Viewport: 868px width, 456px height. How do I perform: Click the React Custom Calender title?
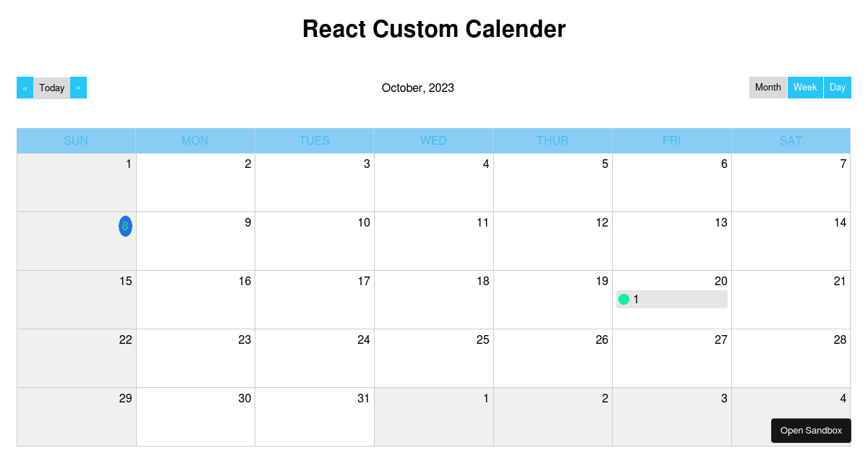click(x=433, y=30)
